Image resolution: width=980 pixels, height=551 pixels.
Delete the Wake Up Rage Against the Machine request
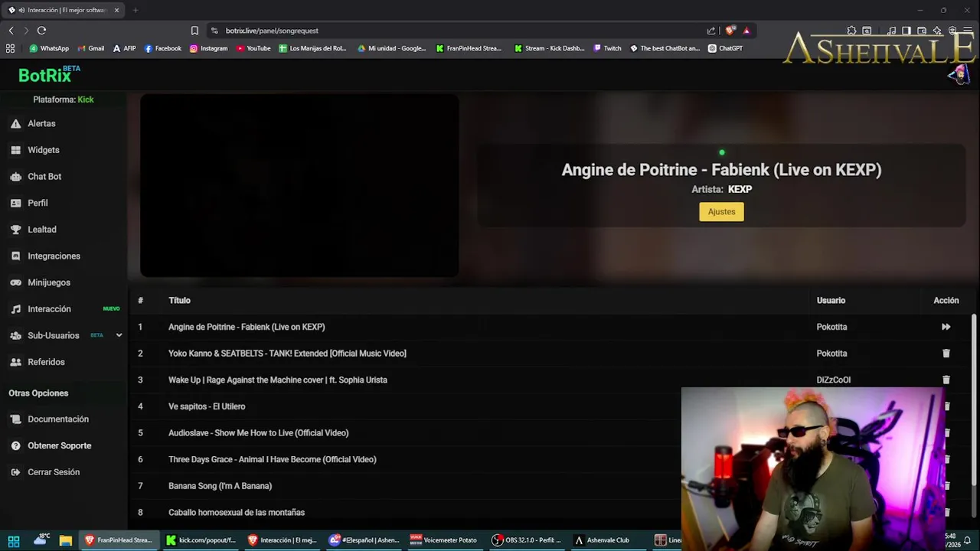946,380
